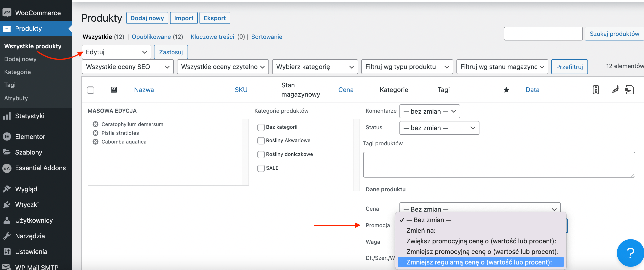
Task: Click the readability feather column icon
Action: (615, 90)
